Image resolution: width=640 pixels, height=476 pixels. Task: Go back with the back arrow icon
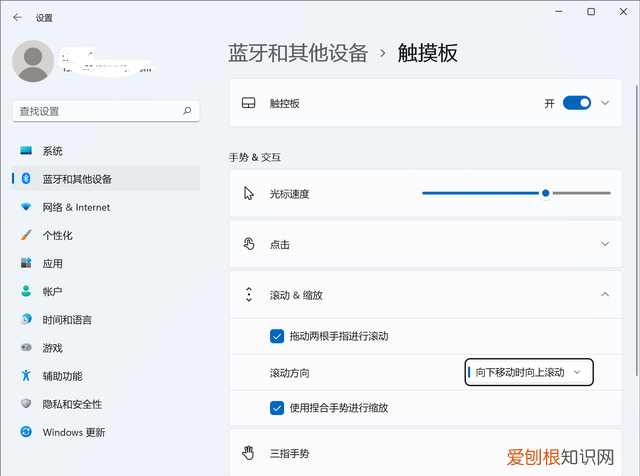pos(17,18)
